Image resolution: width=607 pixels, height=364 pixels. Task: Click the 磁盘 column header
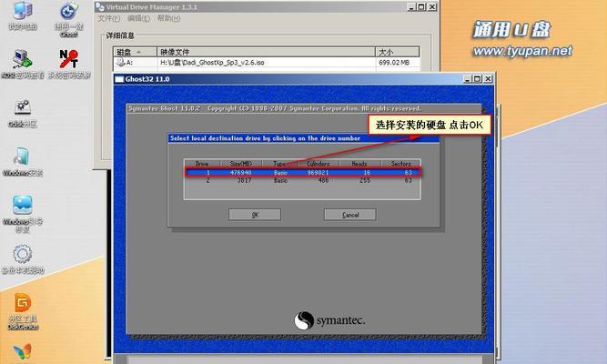pyautogui.click(x=135, y=52)
